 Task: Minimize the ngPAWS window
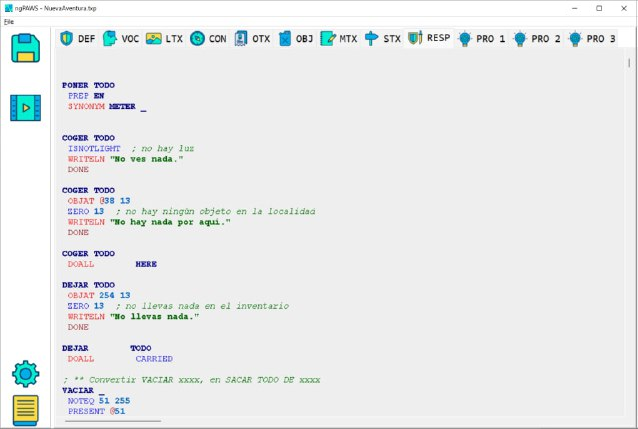pyautogui.click(x=575, y=8)
